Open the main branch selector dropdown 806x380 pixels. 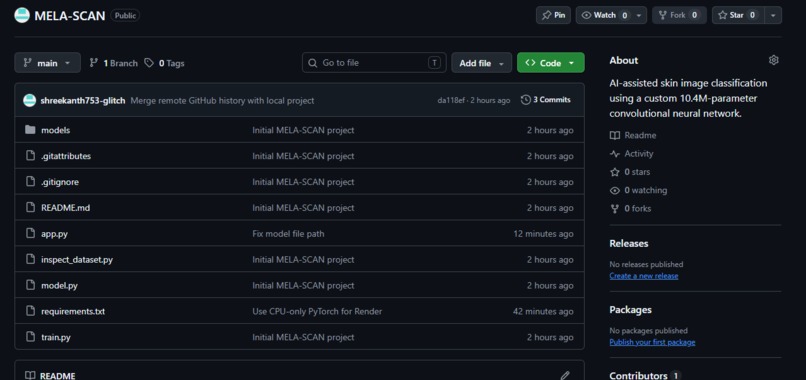47,63
